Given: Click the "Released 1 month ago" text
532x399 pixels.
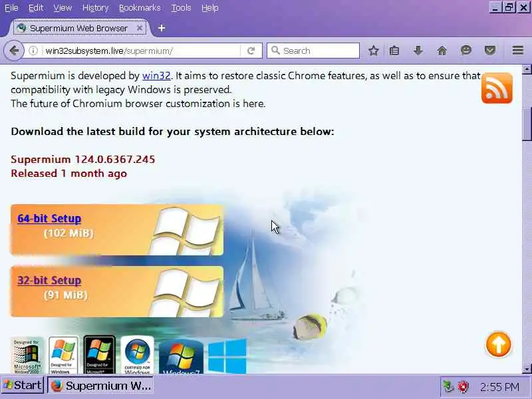Looking at the screenshot, I should click(69, 174).
